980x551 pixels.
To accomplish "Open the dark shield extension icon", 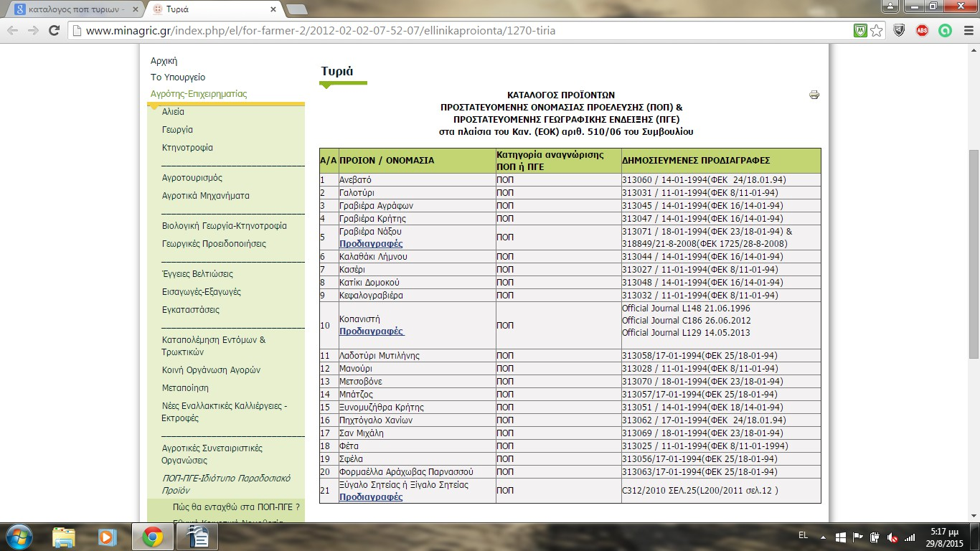I will pos(899,31).
